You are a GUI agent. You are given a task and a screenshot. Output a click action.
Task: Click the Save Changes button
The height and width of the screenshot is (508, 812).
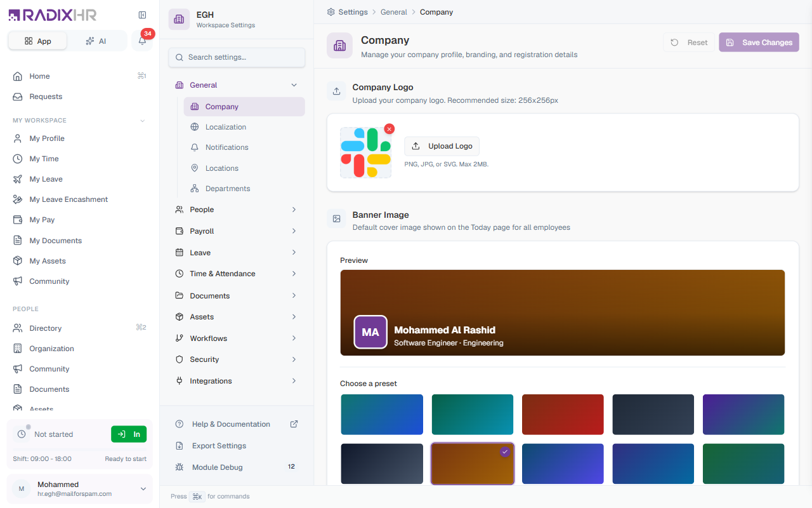point(759,43)
